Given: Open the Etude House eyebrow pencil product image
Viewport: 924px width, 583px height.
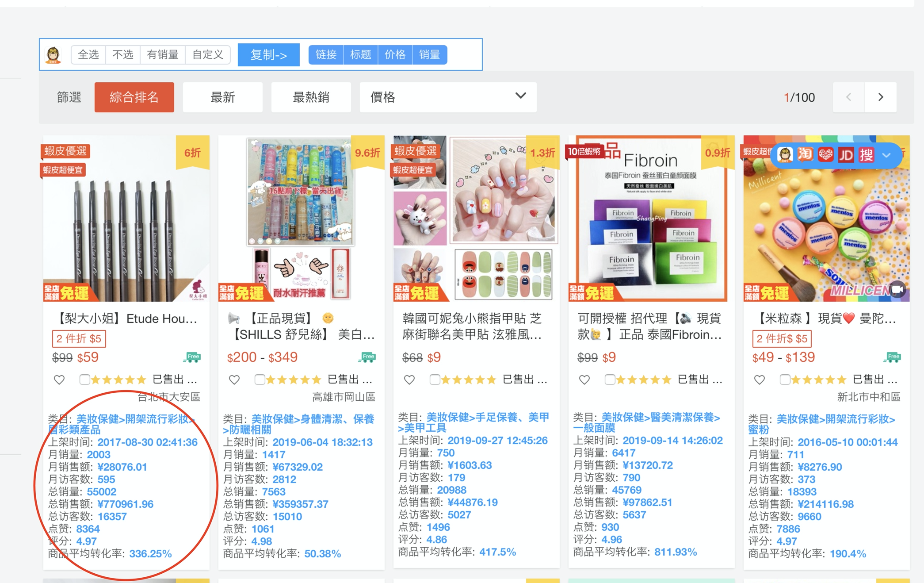Looking at the screenshot, I should [x=126, y=219].
